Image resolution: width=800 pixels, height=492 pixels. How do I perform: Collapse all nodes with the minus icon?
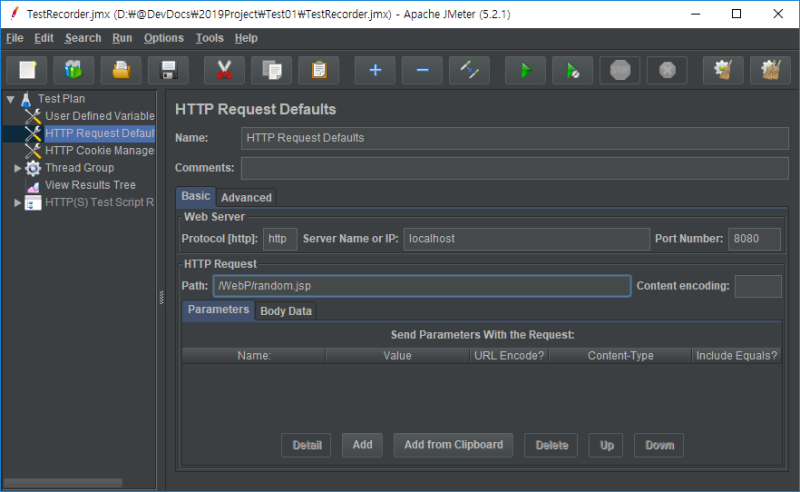(x=422, y=70)
